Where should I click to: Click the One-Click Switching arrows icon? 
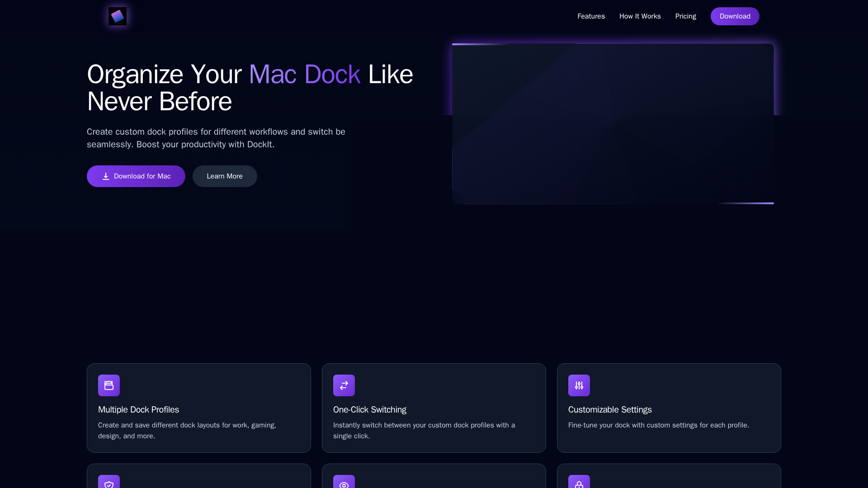344,385
